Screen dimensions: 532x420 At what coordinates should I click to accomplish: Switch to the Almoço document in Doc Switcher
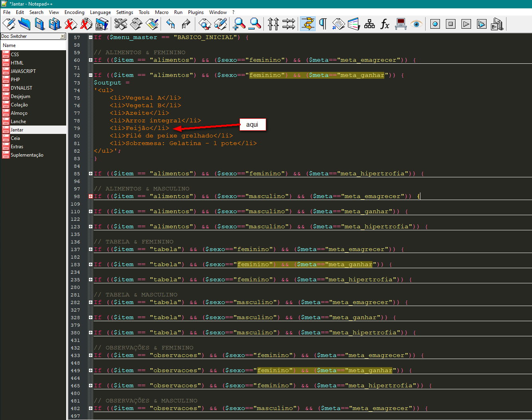(19, 113)
